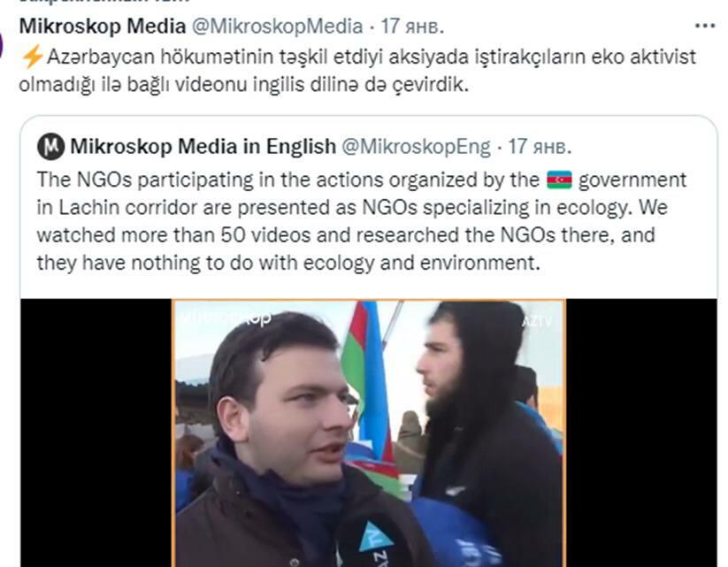Open the @MikroskopMedia handle link

pyautogui.click(x=277, y=26)
